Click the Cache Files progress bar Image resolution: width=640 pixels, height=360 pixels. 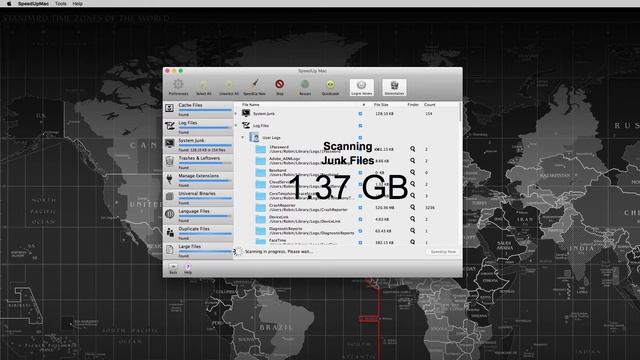click(x=205, y=110)
